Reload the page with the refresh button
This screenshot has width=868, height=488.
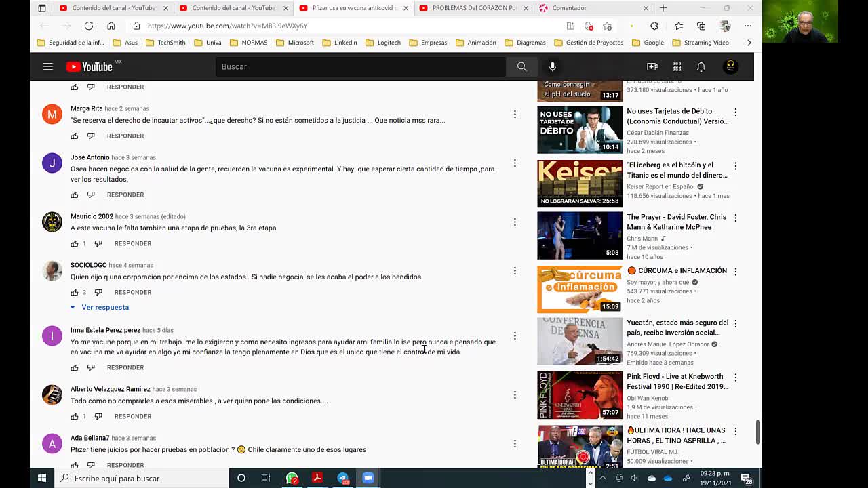click(89, 26)
